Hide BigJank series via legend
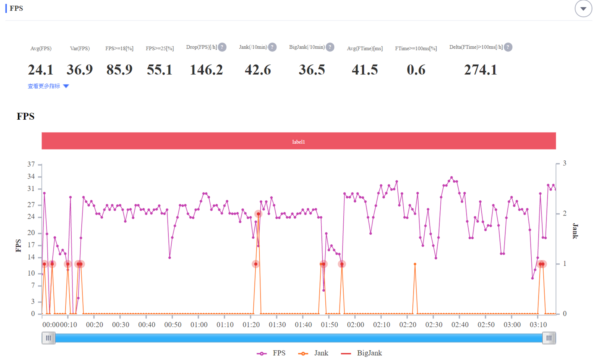 pos(361,353)
